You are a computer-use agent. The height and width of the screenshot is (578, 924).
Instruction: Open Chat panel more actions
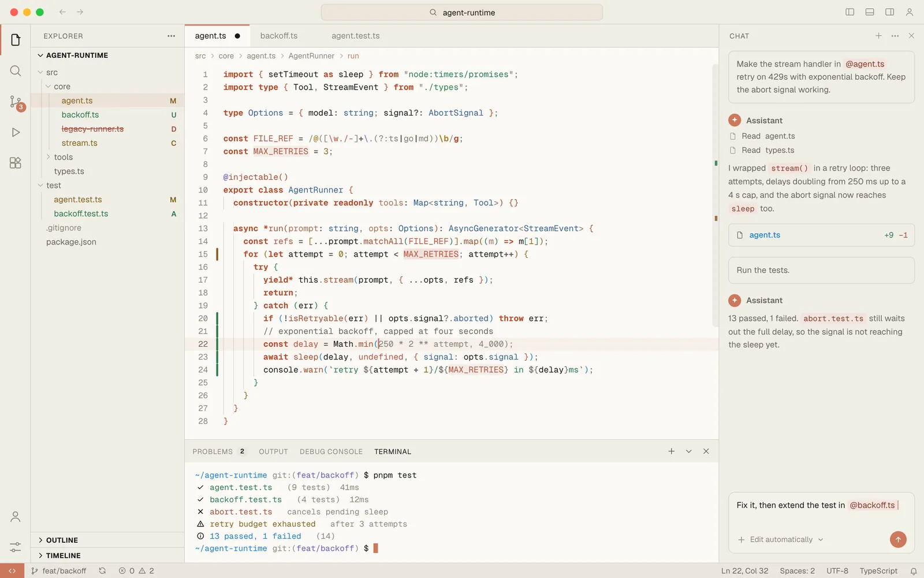click(x=895, y=36)
